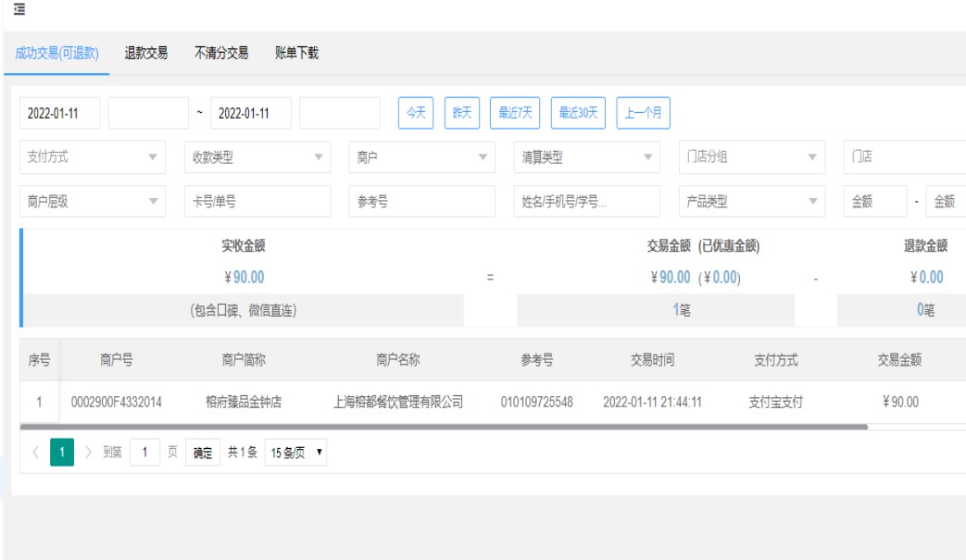Change the 15条/页 page size selector

[x=295, y=454]
